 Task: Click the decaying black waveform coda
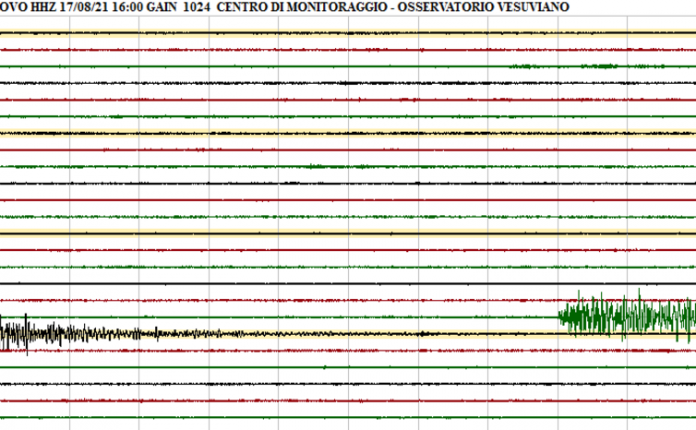tap(122, 334)
